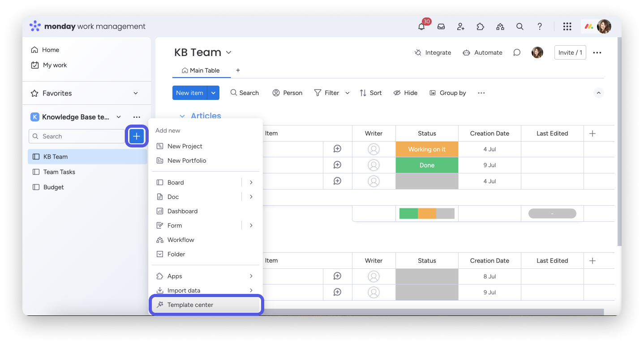Click the orange Working on it status cell
Viewport: 644px width, 345px height.
click(427, 149)
